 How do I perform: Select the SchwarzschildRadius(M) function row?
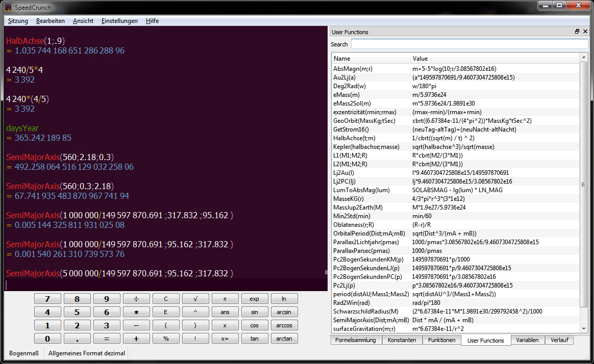(x=365, y=311)
